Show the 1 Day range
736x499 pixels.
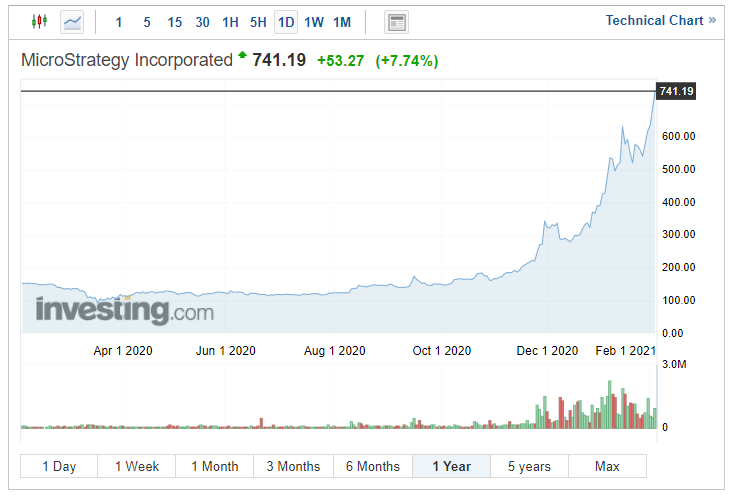[59, 466]
